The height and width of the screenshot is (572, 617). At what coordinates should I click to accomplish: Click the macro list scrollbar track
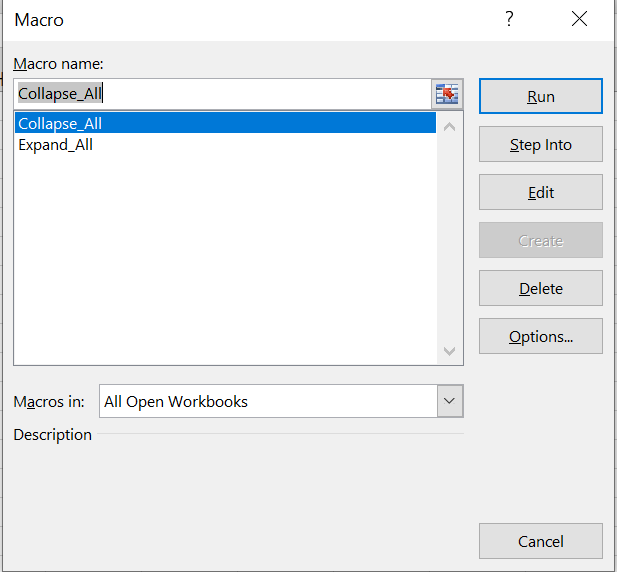(x=449, y=240)
